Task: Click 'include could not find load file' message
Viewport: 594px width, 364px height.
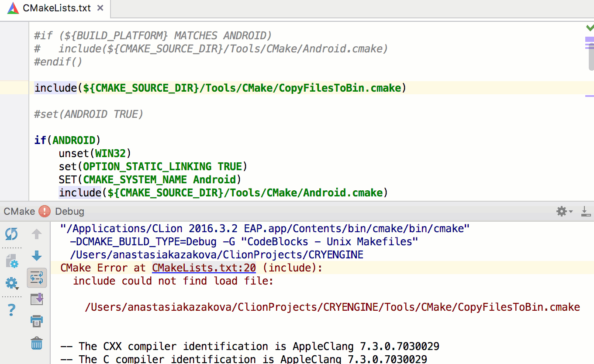Action: click(173, 281)
